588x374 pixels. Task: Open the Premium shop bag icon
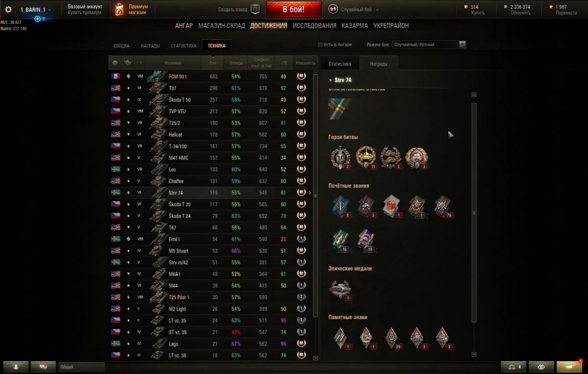click(x=118, y=10)
